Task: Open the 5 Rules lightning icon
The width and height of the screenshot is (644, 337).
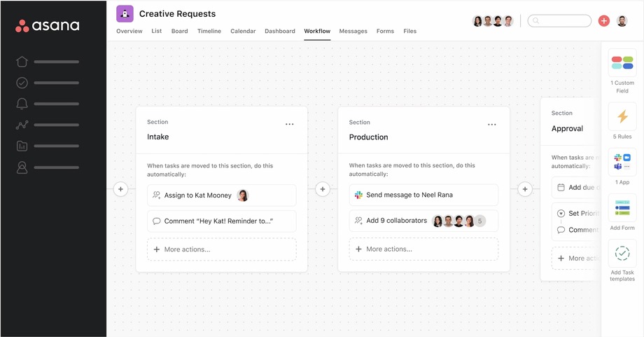Action: click(x=622, y=116)
